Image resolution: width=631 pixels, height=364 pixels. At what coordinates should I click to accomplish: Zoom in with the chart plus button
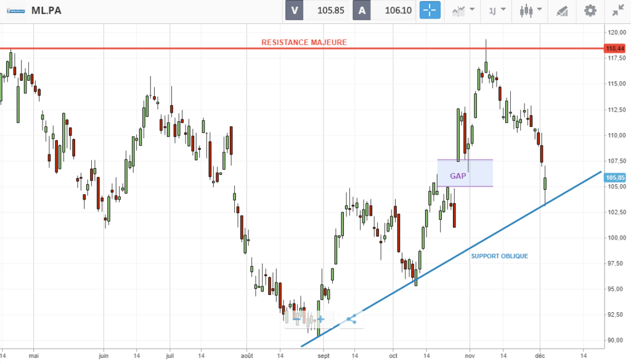click(320, 320)
